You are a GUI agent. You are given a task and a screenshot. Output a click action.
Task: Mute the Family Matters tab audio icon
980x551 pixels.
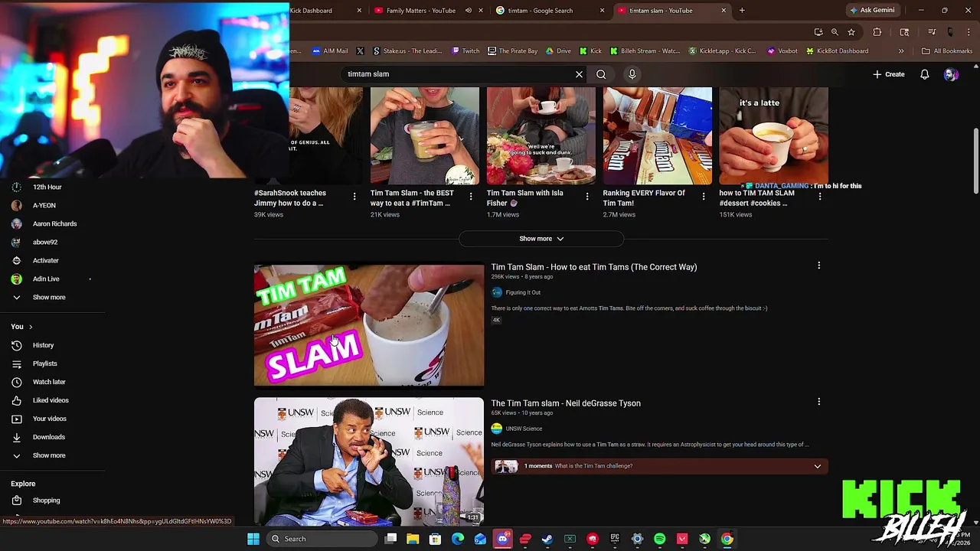tap(468, 11)
